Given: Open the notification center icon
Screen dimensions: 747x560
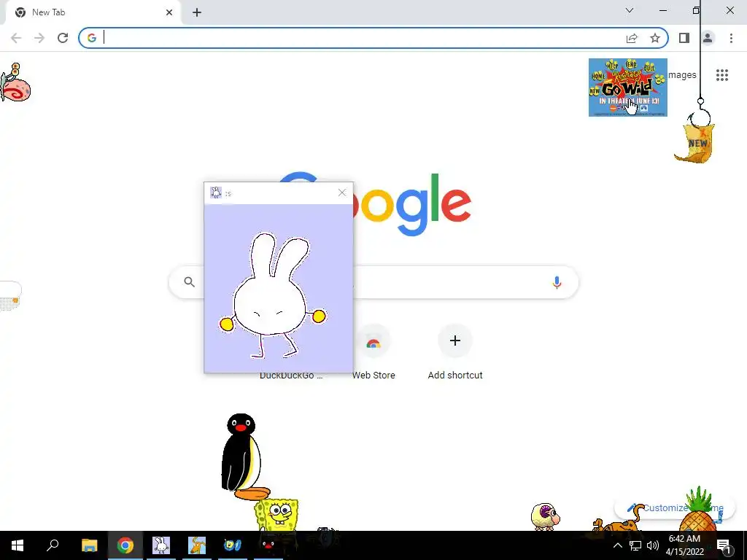Looking at the screenshot, I should pos(724,546).
